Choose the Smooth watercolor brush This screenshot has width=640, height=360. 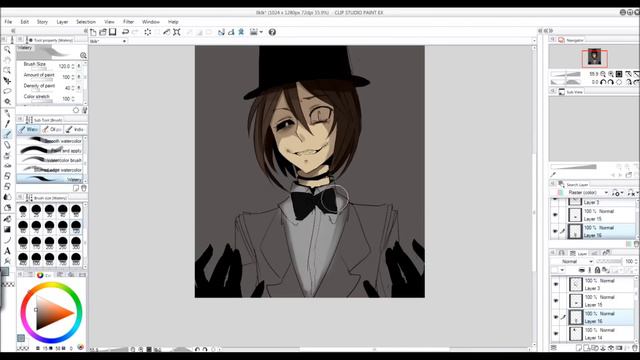coord(50,141)
